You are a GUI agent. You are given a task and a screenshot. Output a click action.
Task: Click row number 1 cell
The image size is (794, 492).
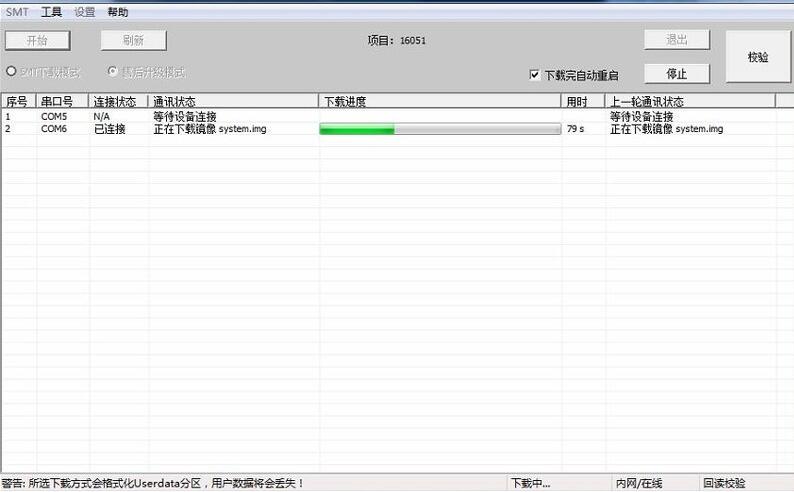click(8, 116)
